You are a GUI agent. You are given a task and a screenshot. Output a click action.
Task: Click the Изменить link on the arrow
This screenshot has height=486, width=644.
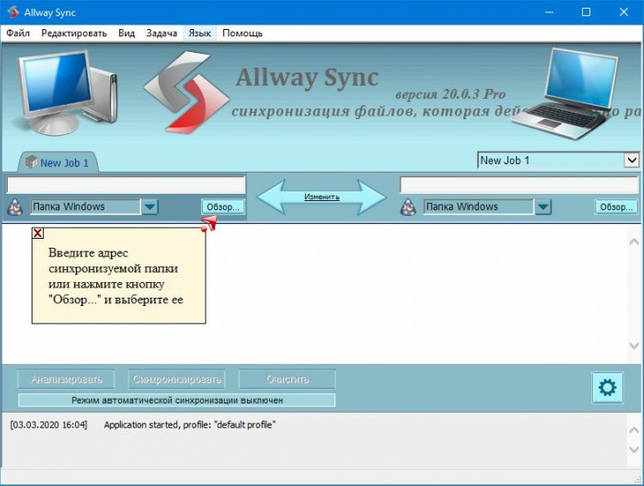322,197
